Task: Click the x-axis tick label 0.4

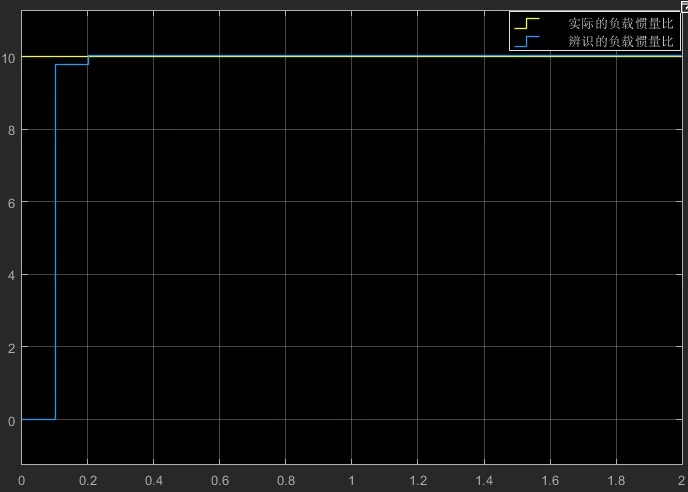Action: [154, 481]
